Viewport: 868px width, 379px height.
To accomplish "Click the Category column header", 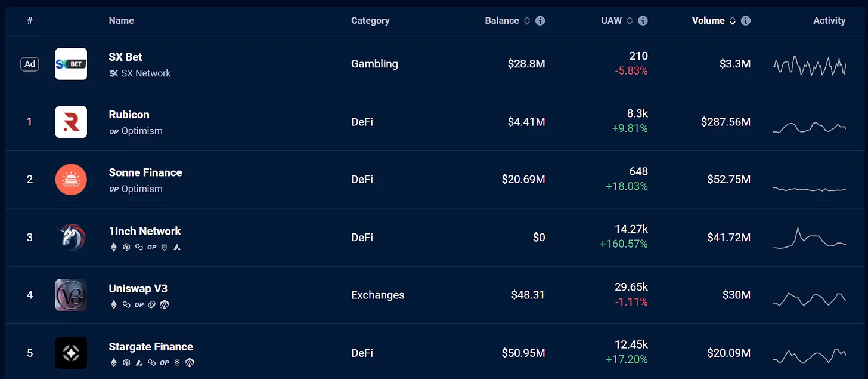I will coord(370,20).
